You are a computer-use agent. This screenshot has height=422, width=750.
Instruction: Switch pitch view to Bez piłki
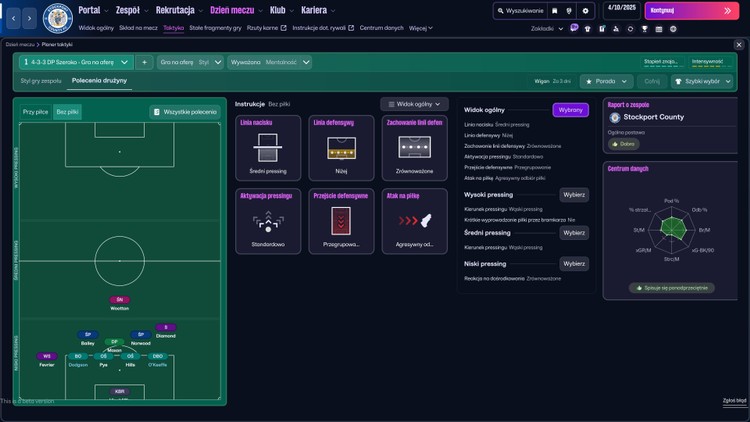click(68, 112)
